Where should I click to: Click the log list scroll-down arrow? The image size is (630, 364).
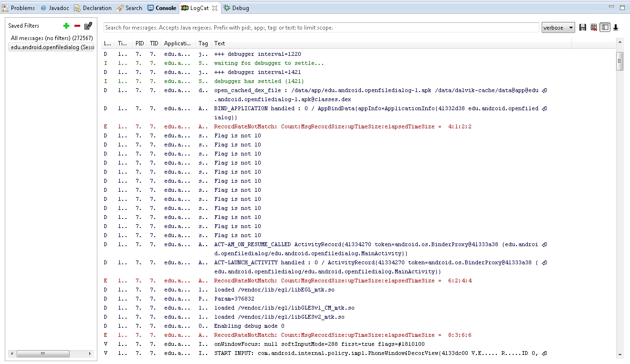click(619, 354)
